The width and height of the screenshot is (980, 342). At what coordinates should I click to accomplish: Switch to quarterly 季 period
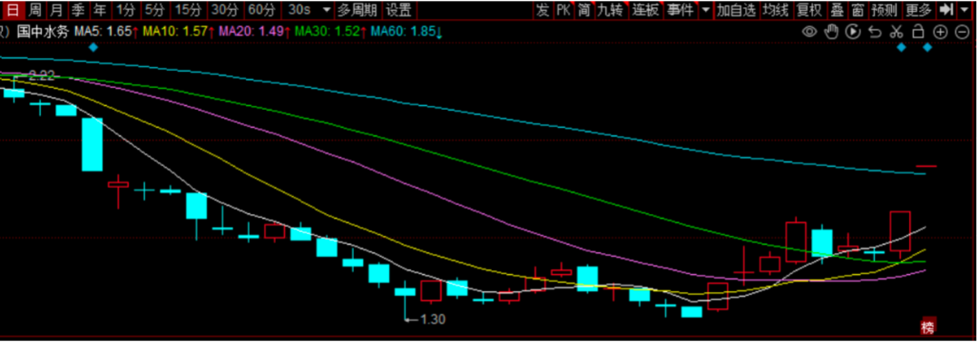click(77, 10)
